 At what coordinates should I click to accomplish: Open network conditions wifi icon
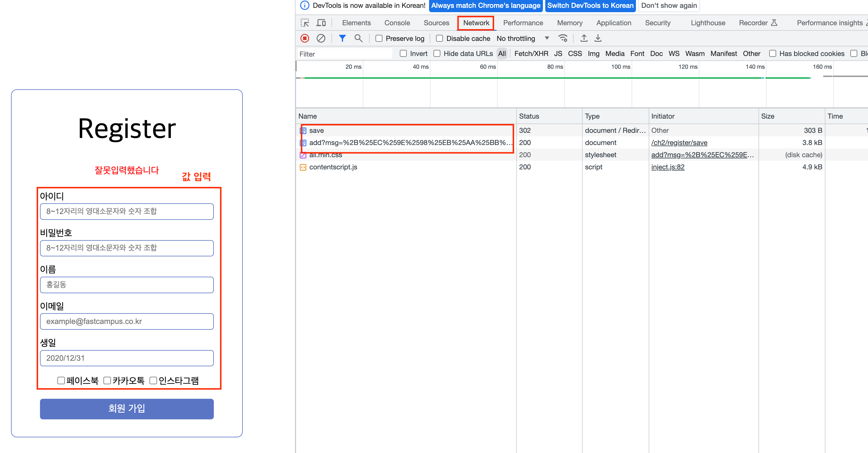point(563,39)
